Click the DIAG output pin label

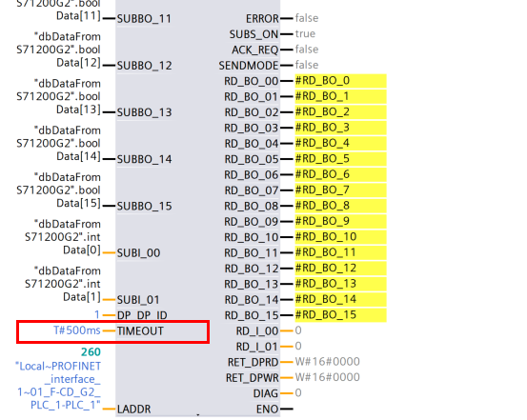[266, 393]
